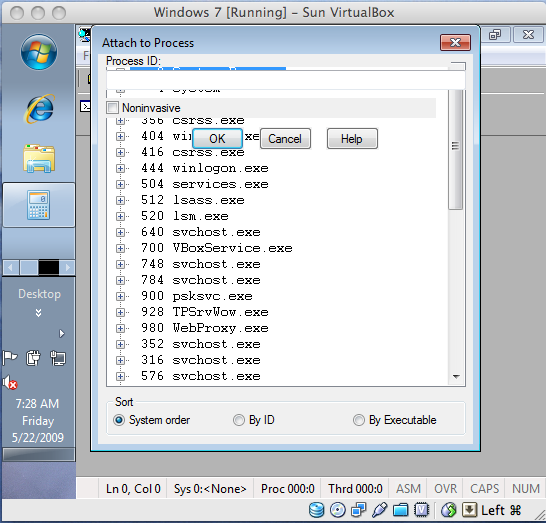
Task: Select process 784 svchost.exe
Action: click(x=201, y=280)
